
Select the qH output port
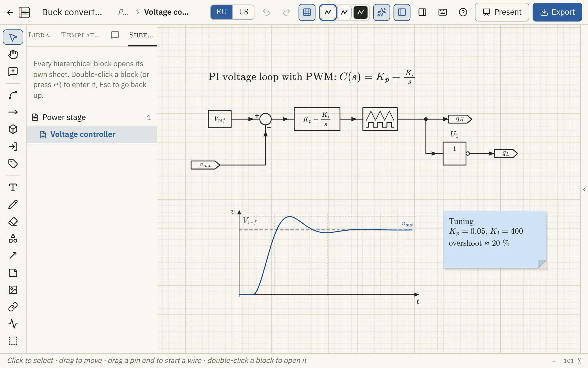(x=460, y=119)
